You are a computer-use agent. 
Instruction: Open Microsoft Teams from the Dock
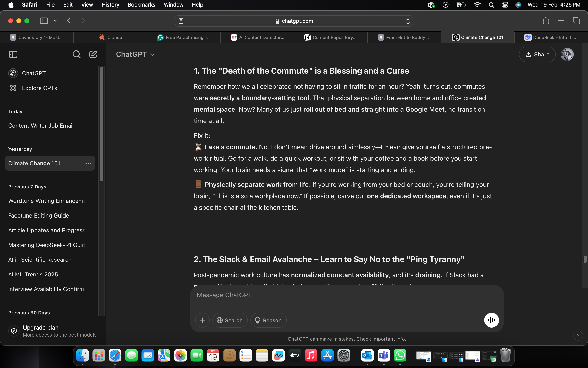click(x=384, y=356)
